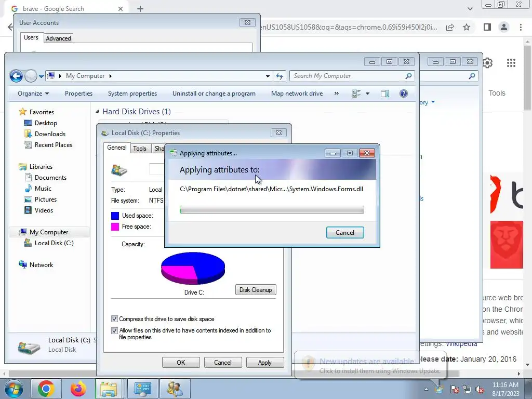Open Google Chrome from taskbar
532x399 pixels.
point(46,389)
